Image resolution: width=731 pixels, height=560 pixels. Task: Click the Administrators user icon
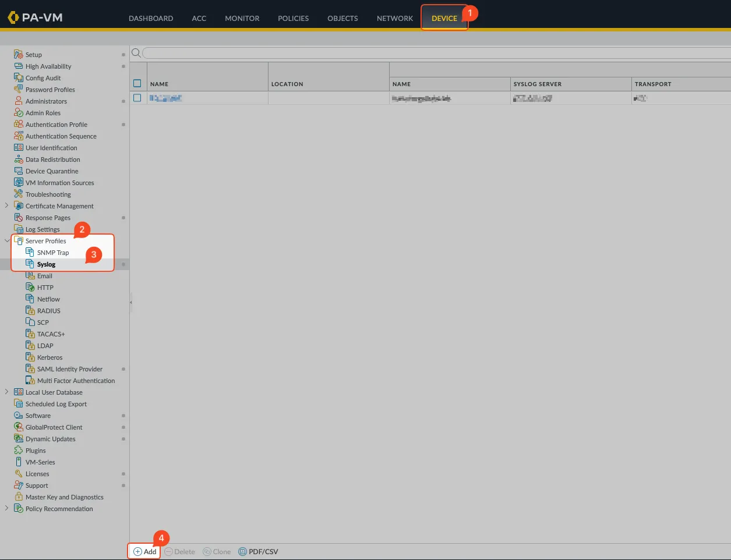19,101
